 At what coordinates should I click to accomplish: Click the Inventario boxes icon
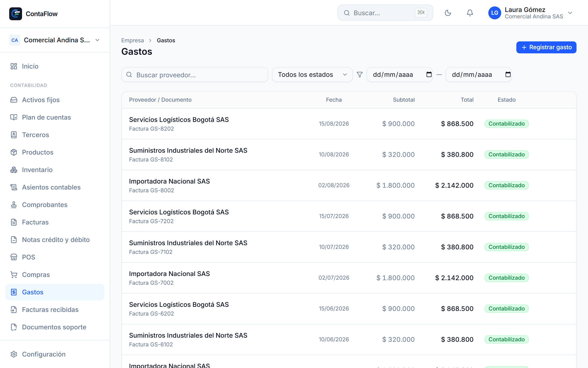14,170
